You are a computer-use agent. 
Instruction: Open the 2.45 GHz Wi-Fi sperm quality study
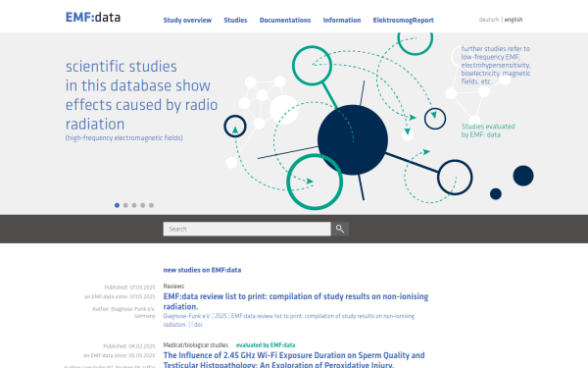coord(294,360)
